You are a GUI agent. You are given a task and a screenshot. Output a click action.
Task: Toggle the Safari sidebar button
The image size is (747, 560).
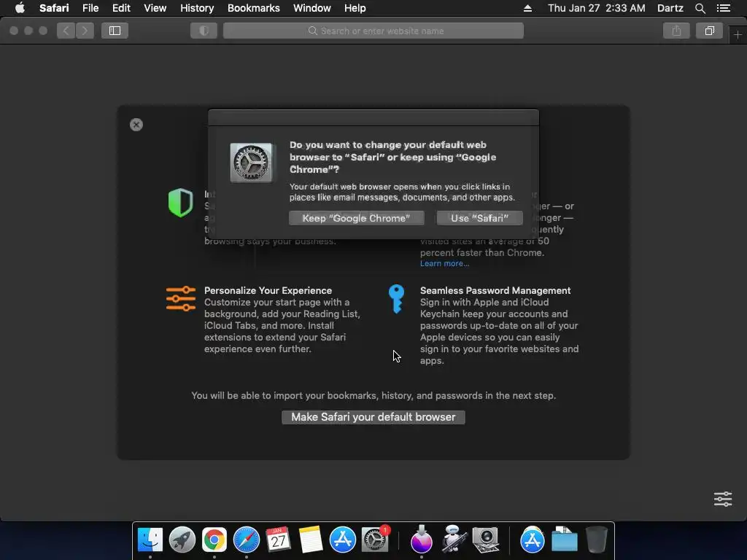[x=115, y=31]
